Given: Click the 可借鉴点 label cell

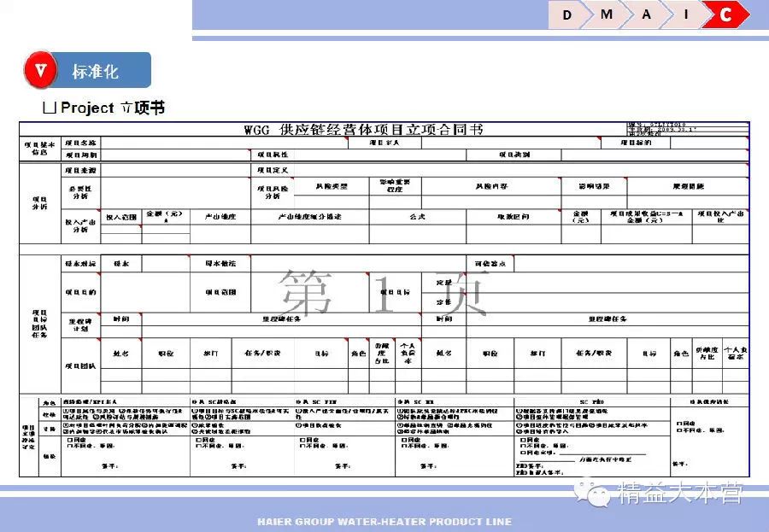Looking at the screenshot, I should coord(490,263).
